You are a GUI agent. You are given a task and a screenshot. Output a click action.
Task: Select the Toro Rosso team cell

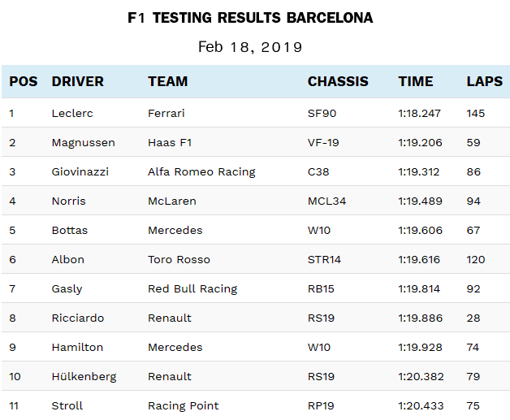pyautogui.click(x=179, y=259)
